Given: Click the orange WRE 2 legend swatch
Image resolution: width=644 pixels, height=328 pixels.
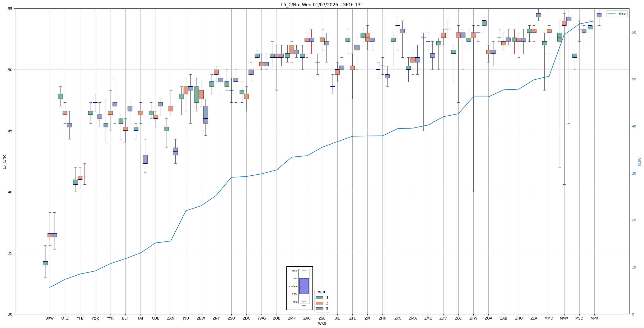Looking at the screenshot, I should tap(319, 303).
